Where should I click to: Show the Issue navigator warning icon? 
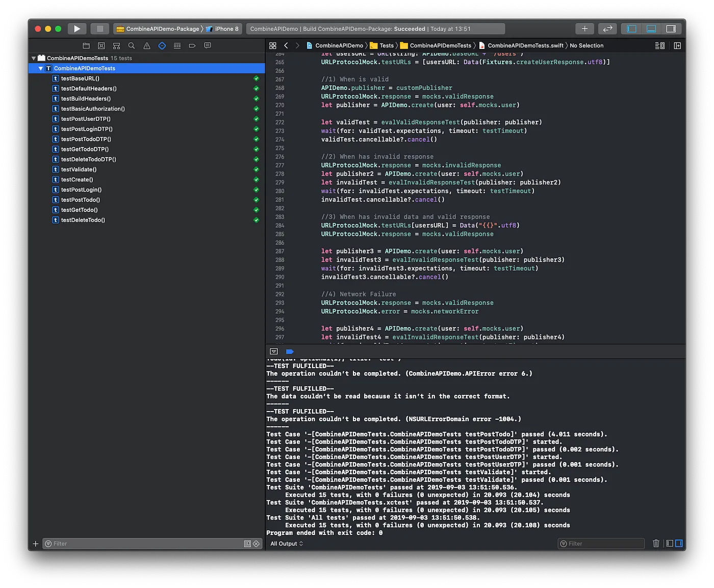(x=147, y=45)
